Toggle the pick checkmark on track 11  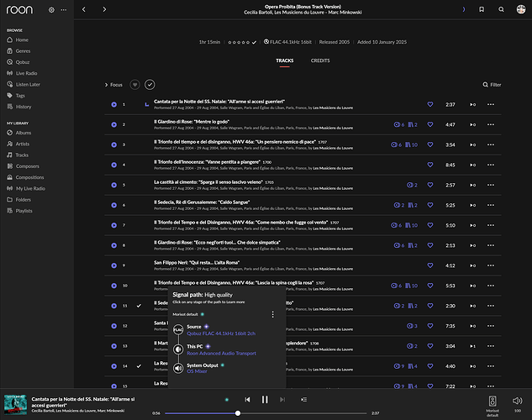pos(139,306)
